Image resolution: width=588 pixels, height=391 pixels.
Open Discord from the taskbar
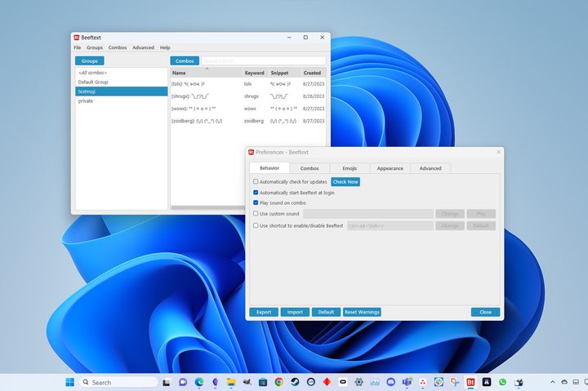pos(390,382)
